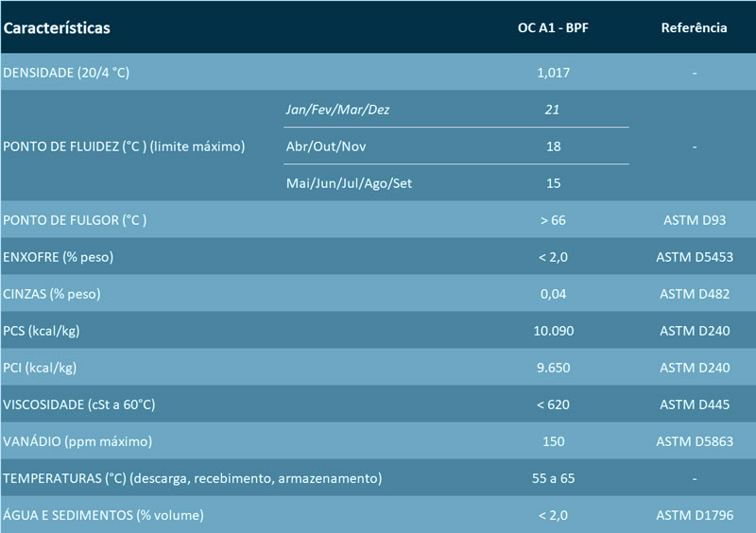This screenshot has width=756, height=533.
Task: Click the PONTO DE FLUIDEZ row label
Action: (125, 146)
